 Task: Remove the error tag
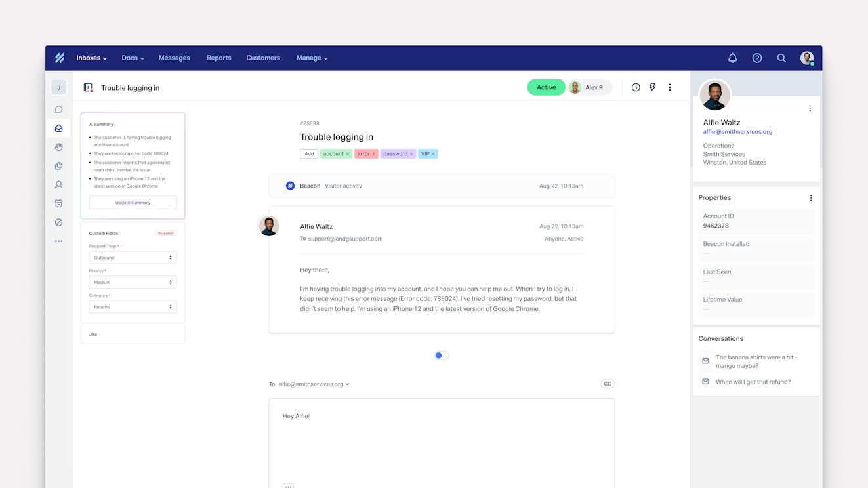(373, 154)
